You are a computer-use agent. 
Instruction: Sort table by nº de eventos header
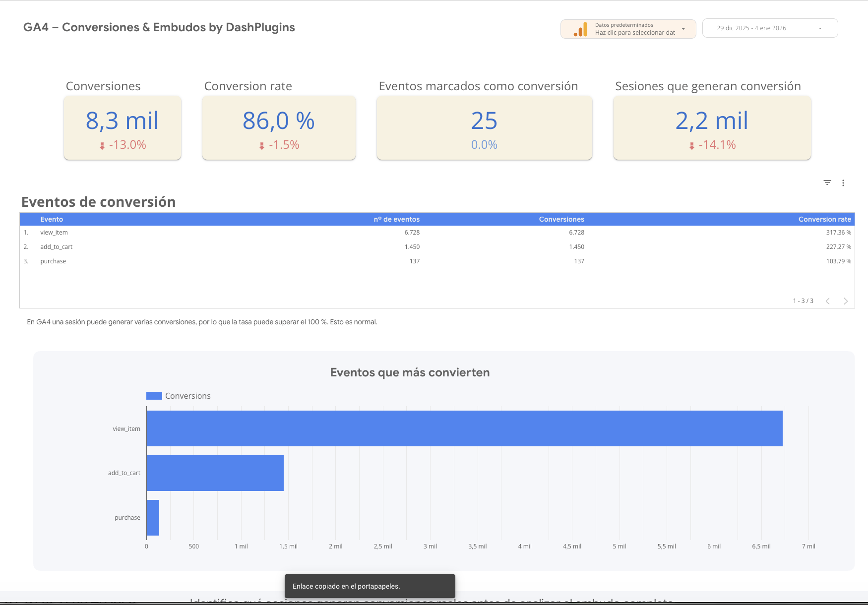396,219
